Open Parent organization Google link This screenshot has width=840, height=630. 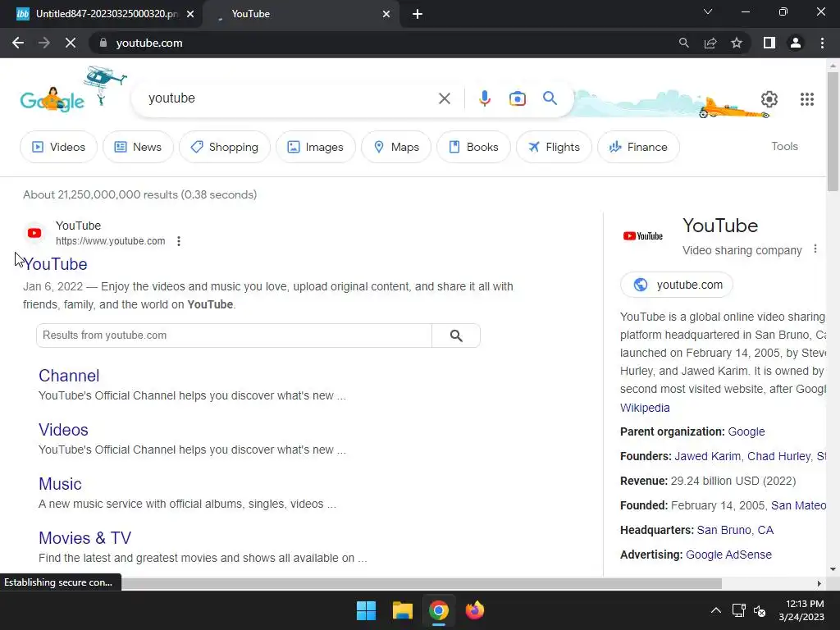[x=746, y=431]
